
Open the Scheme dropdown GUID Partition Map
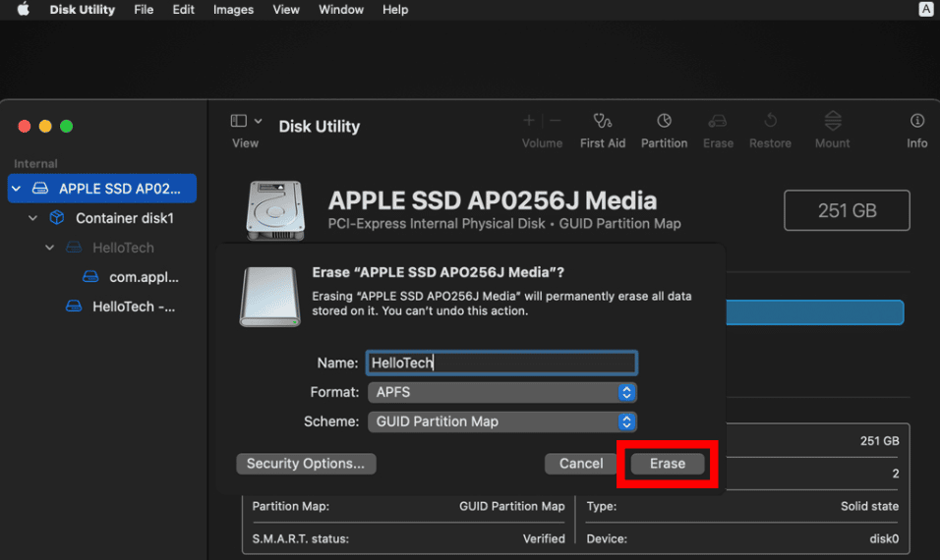[501, 421]
